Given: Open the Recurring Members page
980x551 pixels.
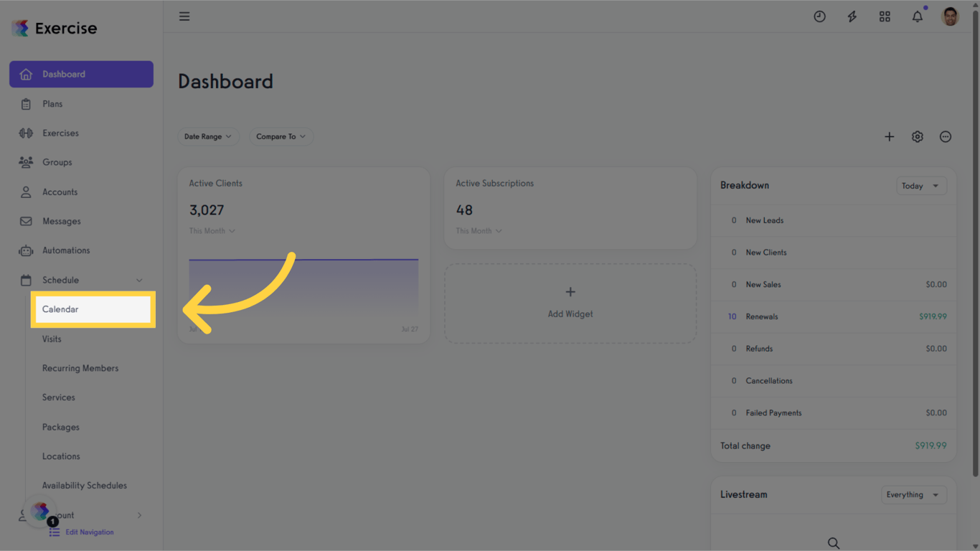Looking at the screenshot, I should [x=80, y=368].
